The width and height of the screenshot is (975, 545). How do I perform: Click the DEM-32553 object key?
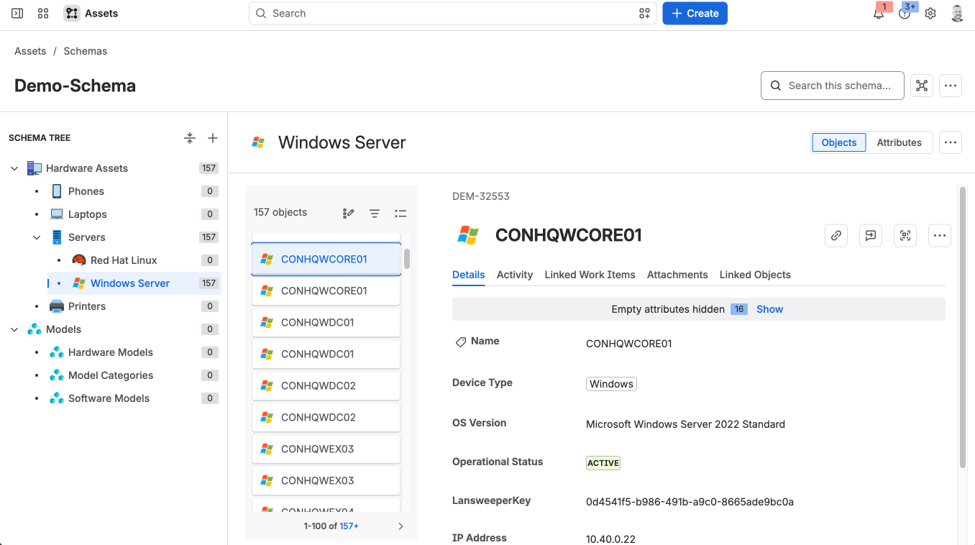tap(481, 196)
